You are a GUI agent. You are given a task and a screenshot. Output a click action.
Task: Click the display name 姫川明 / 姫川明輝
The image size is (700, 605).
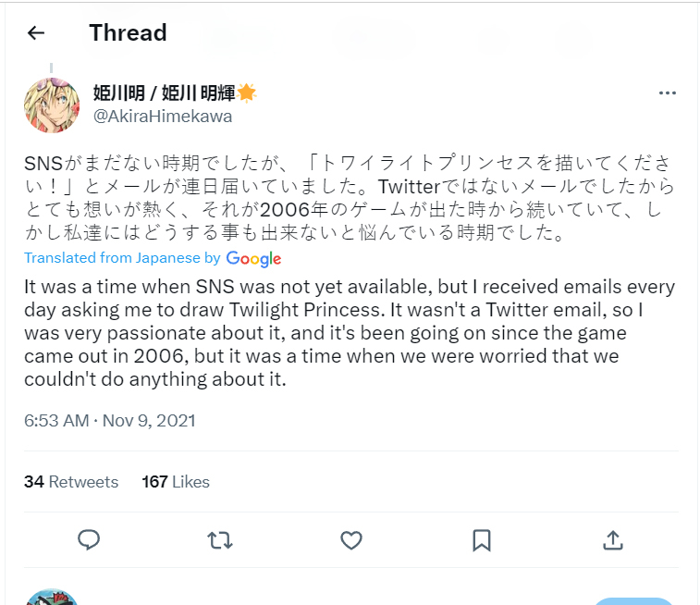click(164, 93)
